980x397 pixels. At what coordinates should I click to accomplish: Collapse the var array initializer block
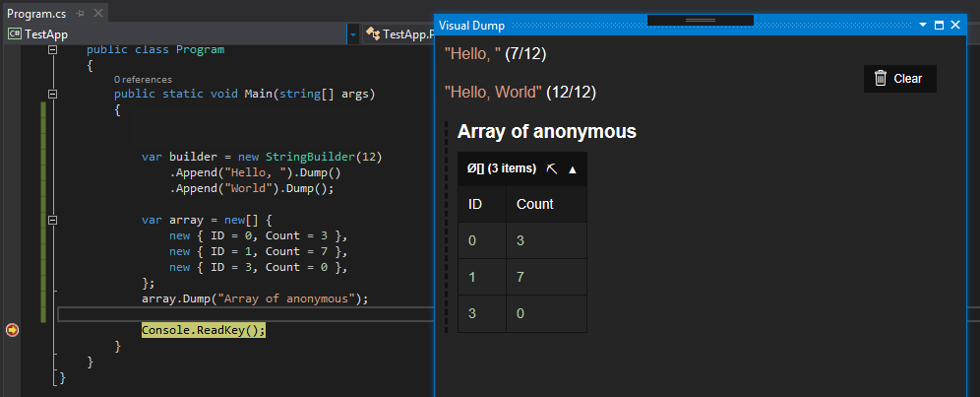coord(52,221)
